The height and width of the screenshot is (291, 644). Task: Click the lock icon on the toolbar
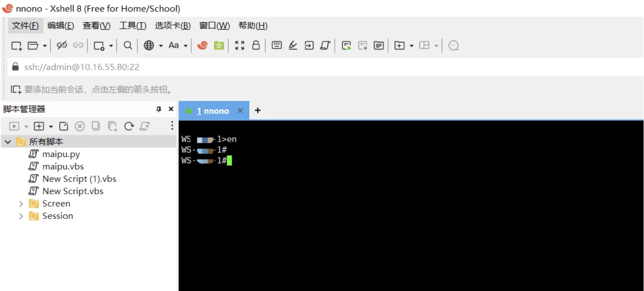[256, 45]
